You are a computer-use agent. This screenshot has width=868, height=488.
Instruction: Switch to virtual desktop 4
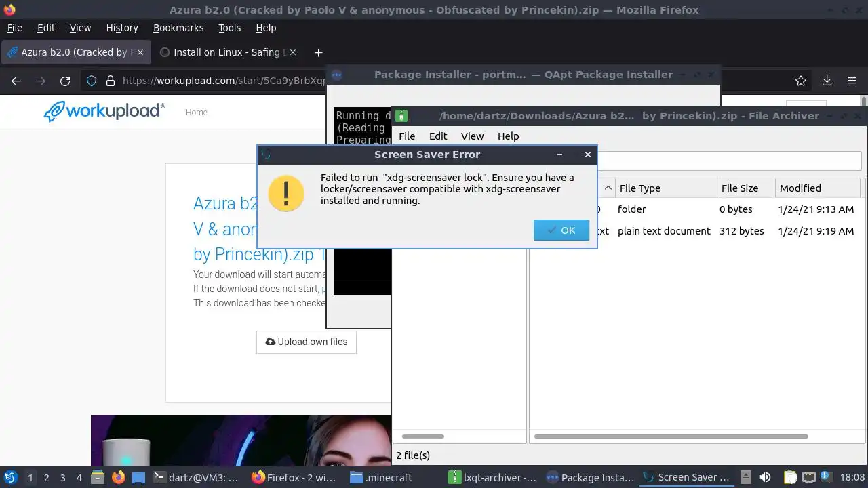[x=79, y=477]
